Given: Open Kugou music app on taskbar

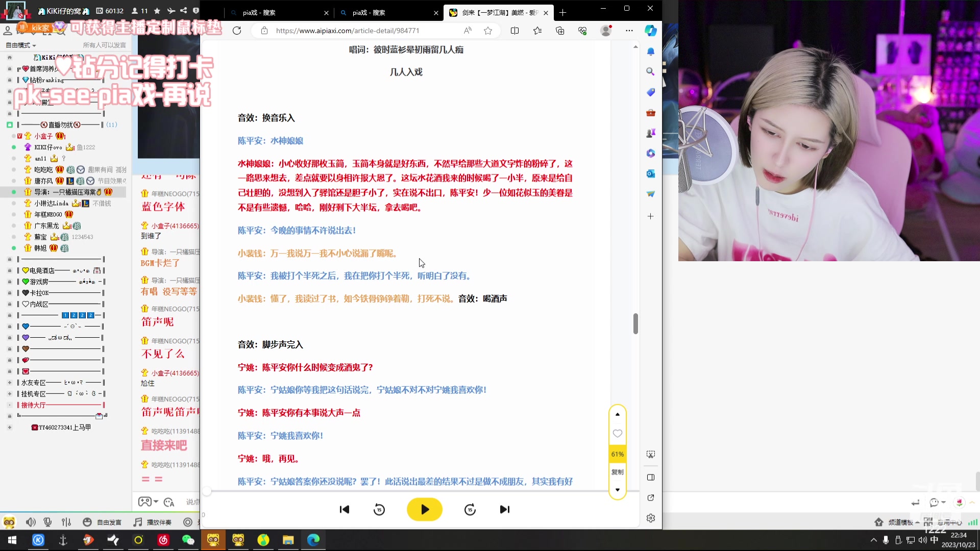Looking at the screenshot, I should pos(38,540).
